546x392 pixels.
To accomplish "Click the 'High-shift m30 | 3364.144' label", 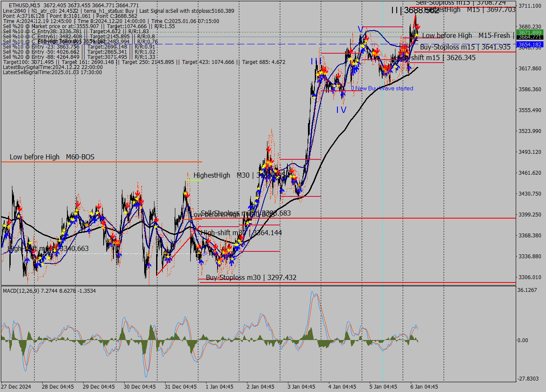I will (x=241, y=233).
